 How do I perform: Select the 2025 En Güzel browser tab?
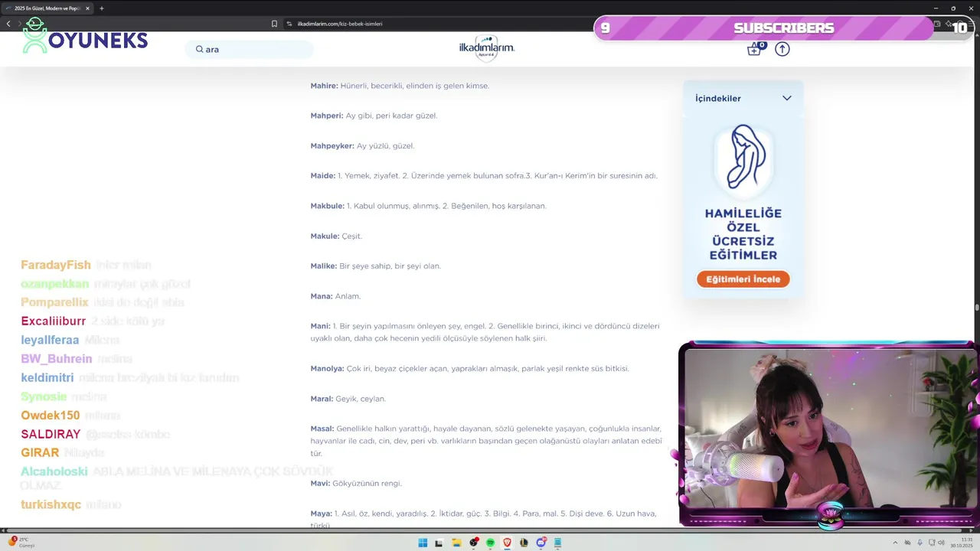tap(47, 8)
